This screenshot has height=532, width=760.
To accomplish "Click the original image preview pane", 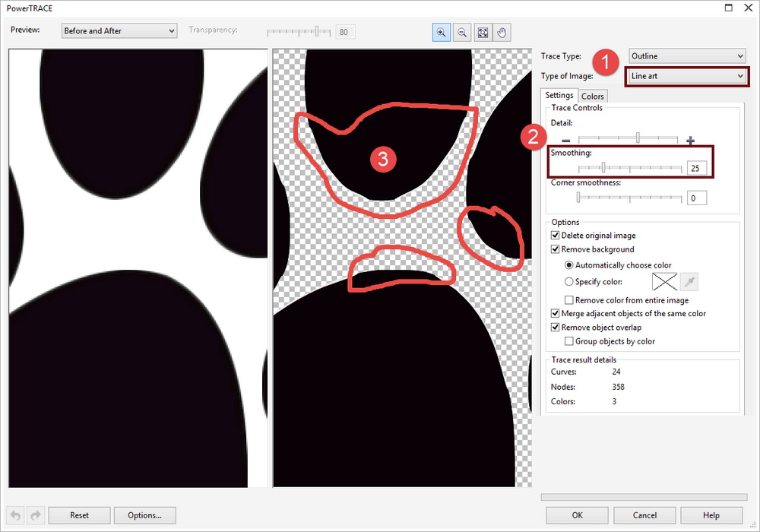I will click(x=138, y=268).
